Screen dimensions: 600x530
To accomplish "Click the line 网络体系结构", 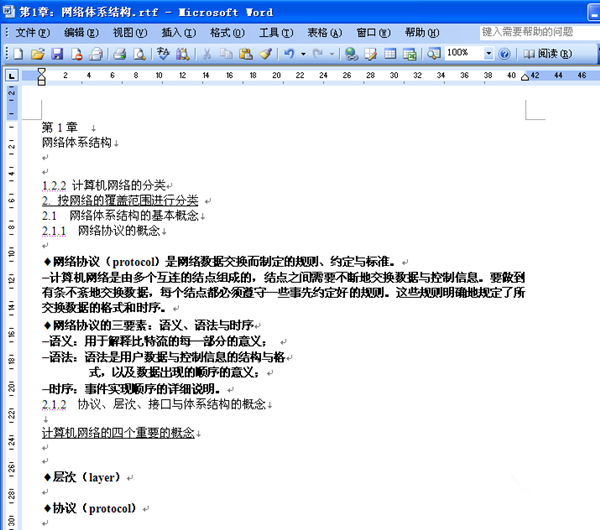I will [77, 143].
